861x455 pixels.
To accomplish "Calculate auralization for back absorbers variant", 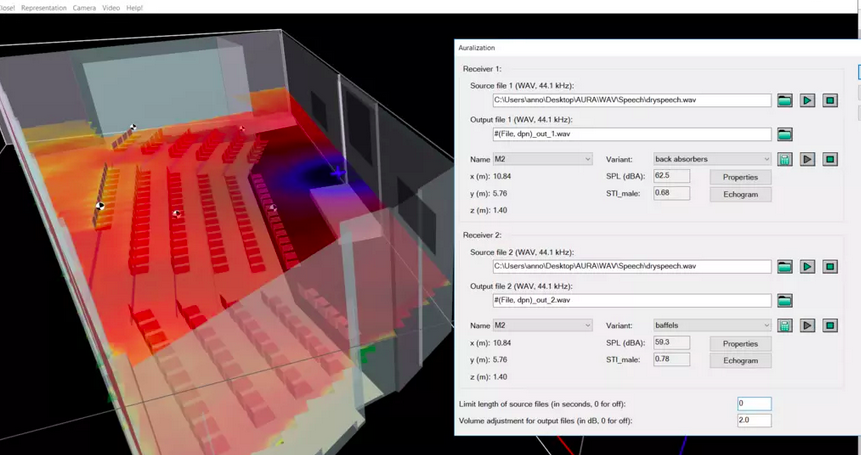I will [x=785, y=159].
